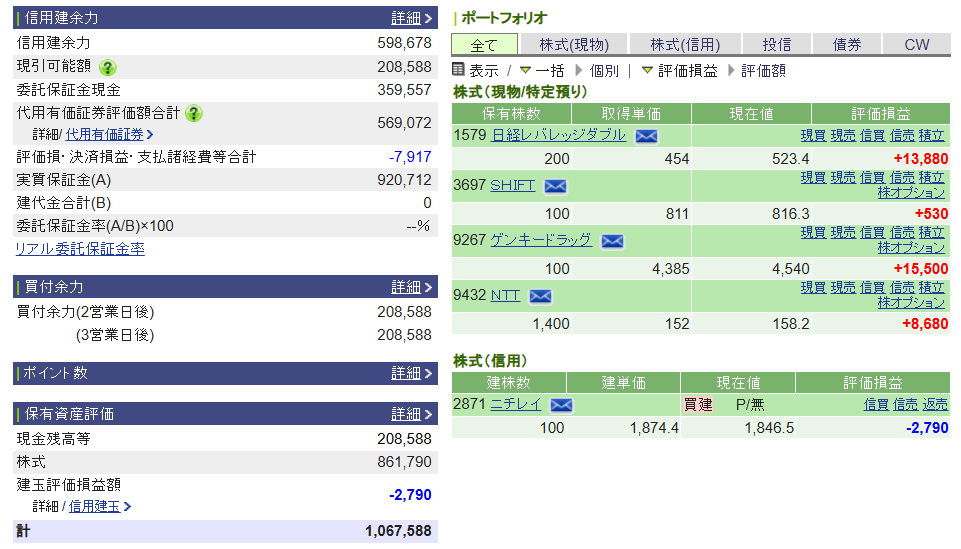Open the 投信 portfolio tab
The width and height of the screenshot is (961, 549).
777,44
